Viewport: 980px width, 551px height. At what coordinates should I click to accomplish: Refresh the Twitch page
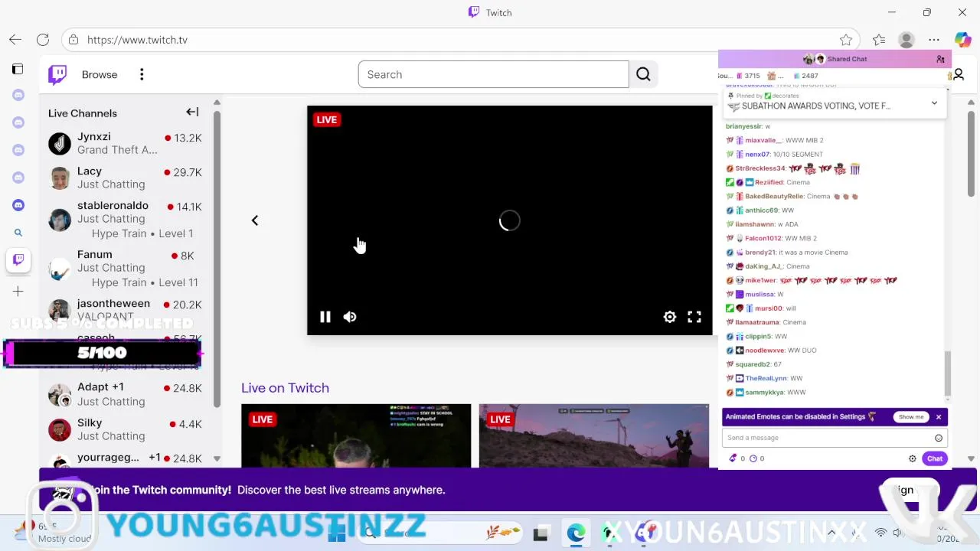(x=43, y=40)
